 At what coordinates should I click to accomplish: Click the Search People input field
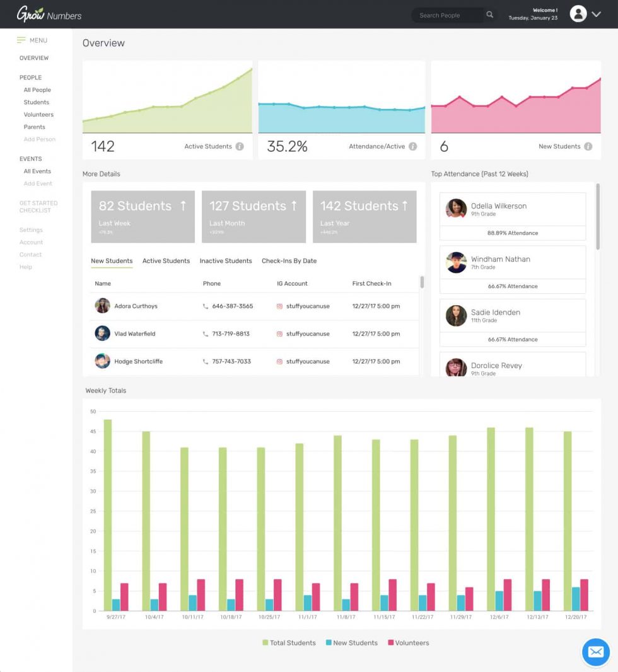click(446, 15)
